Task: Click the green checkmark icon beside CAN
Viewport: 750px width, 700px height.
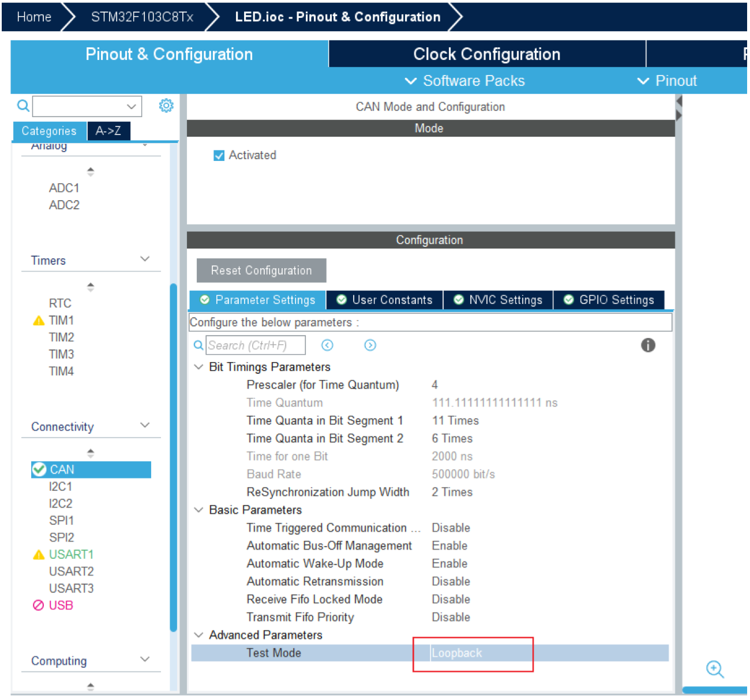Action: pyautogui.click(x=39, y=469)
